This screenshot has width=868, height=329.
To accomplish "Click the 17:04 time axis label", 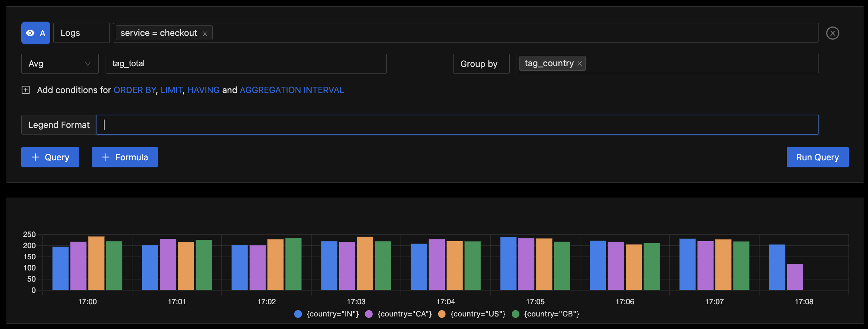I will point(446,302).
